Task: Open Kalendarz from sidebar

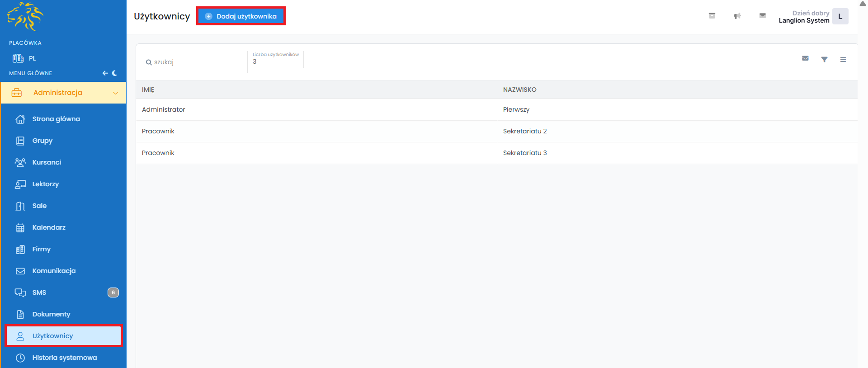Action: click(x=49, y=227)
